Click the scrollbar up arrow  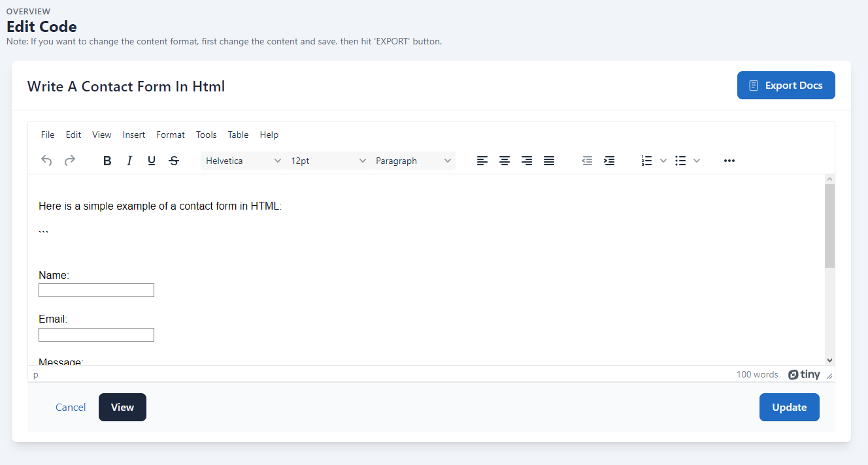tap(829, 179)
